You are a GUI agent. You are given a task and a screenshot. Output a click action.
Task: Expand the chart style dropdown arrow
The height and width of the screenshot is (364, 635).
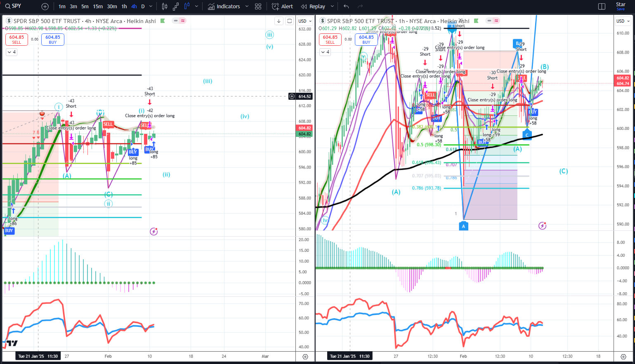196,7
